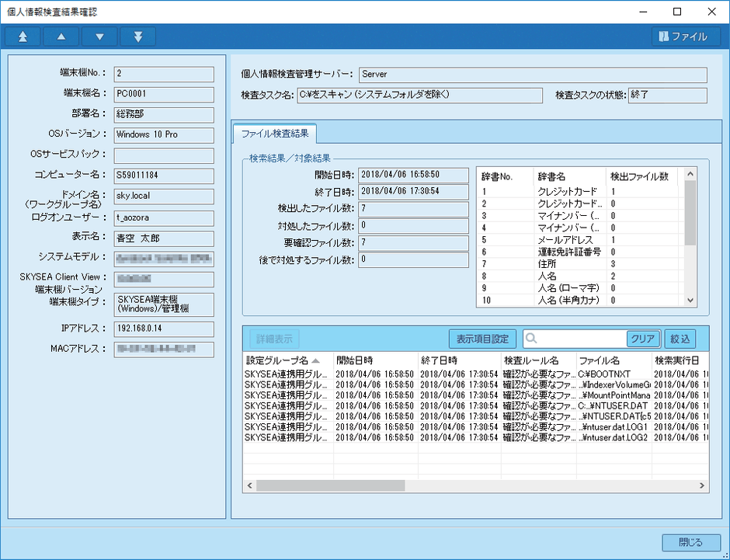Jump to the first terminal record
Image resolution: width=730 pixels, height=560 pixels.
21,36
